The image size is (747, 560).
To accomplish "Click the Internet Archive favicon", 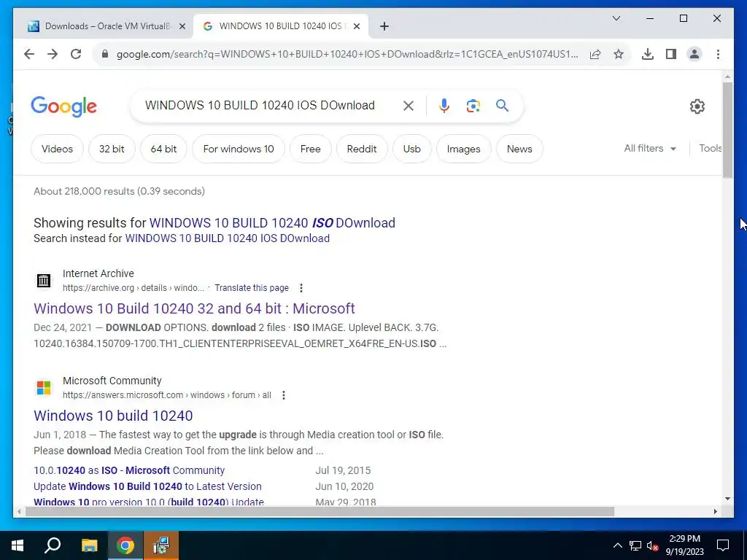I will 43,281.
